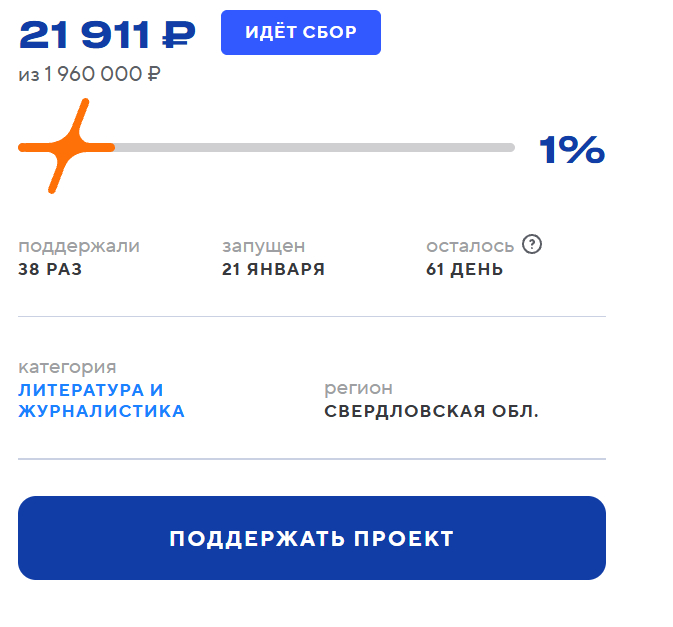Select the СВЕРДЛОВСКАЯ ОБЛ. region value
673x627 pixels.
[431, 411]
